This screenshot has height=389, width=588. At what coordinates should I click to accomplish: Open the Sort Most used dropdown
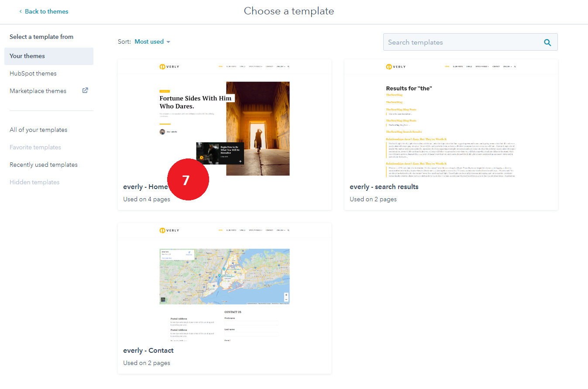[x=152, y=42]
